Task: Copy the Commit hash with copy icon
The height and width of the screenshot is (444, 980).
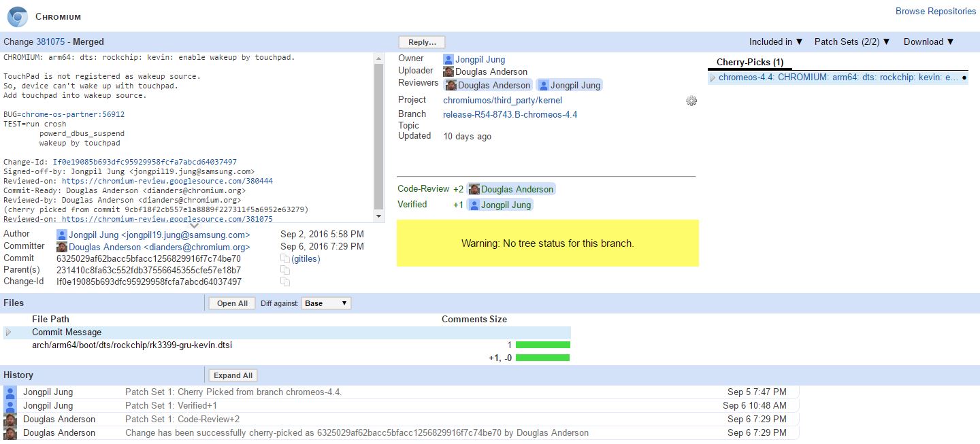Action: (x=285, y=258)
